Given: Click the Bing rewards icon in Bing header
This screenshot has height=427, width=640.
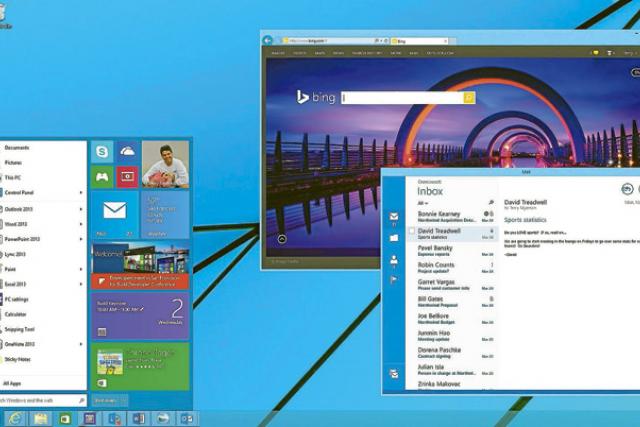Looking at the screenshot, I should (x=595, y=53).
